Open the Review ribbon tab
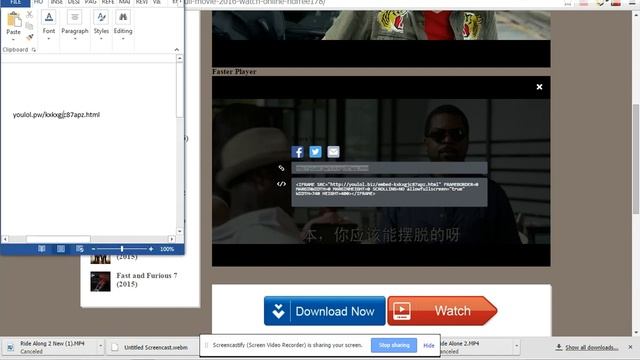This screenshot has height=360, width=640. tap(142, 2)
